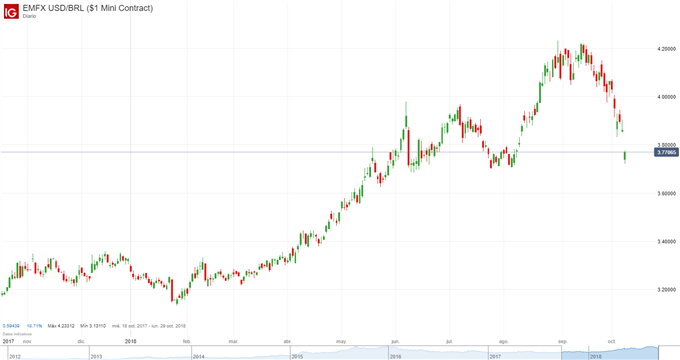This screenshot has height=360, width=680.
Task: Click 2015 in the overview navigator
Action: pos(297,357)
